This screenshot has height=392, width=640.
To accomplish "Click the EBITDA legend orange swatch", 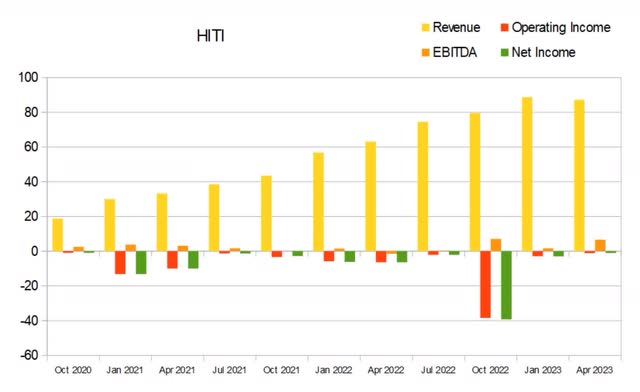I will point(426,52).
